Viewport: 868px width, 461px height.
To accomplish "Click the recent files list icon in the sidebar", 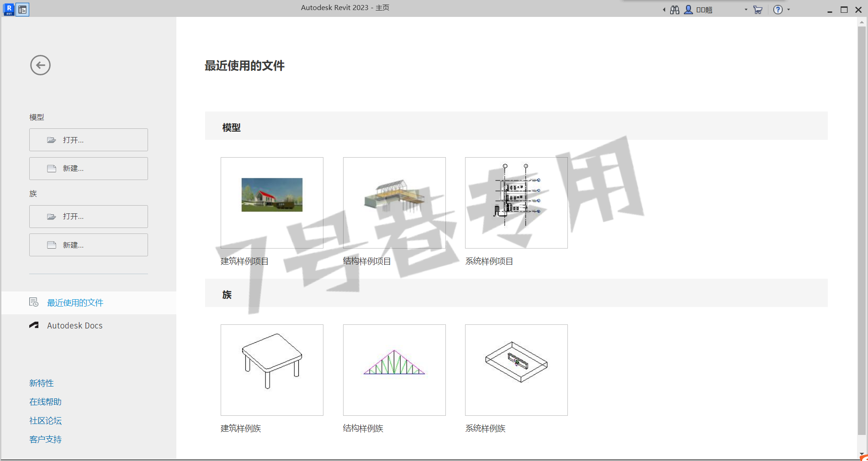I will tap(34, 302).
